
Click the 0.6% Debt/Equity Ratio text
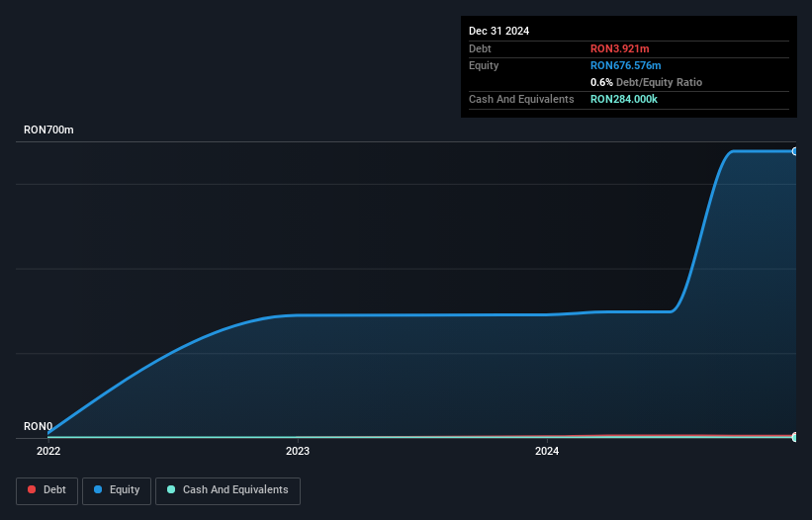[646, 82]
